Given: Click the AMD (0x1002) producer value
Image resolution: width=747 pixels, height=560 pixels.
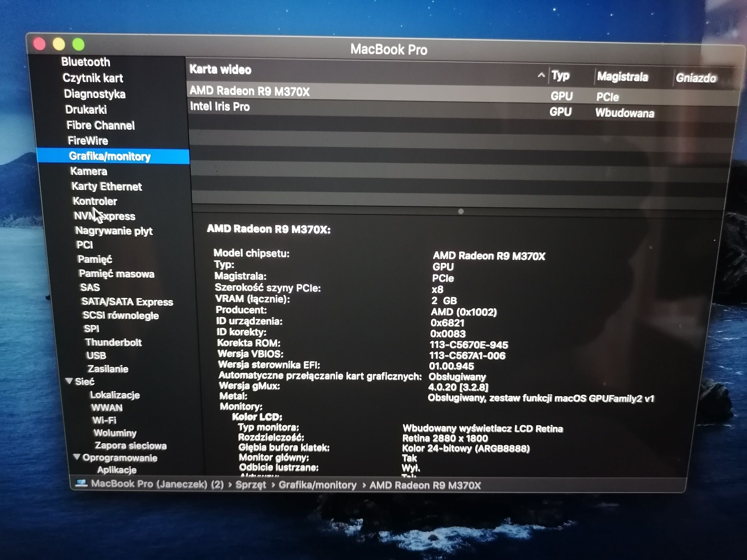Looking at the screenshot, I should [464, 312].
